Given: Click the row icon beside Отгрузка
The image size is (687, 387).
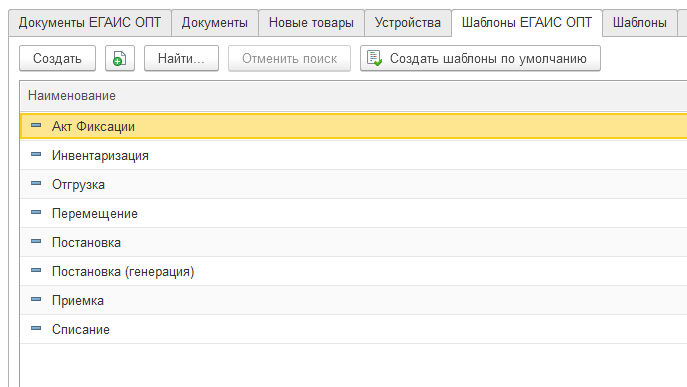Looking at the screenshot, I should [x=36, y=184].
